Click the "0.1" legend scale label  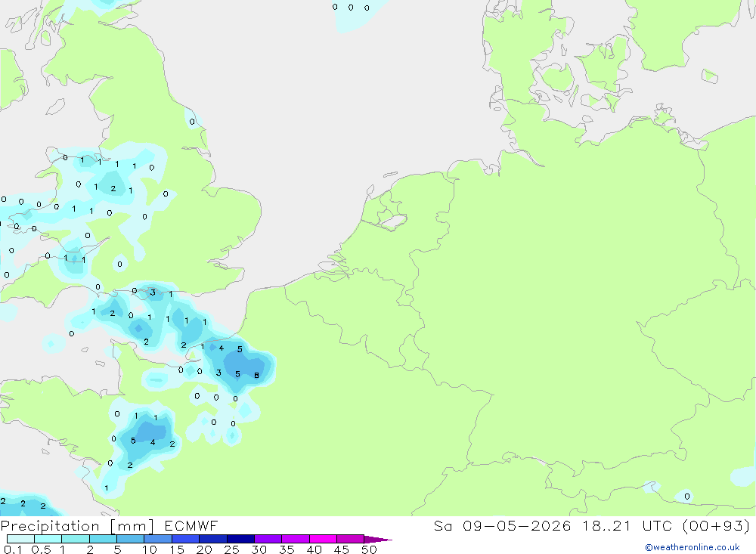[13, 549]
